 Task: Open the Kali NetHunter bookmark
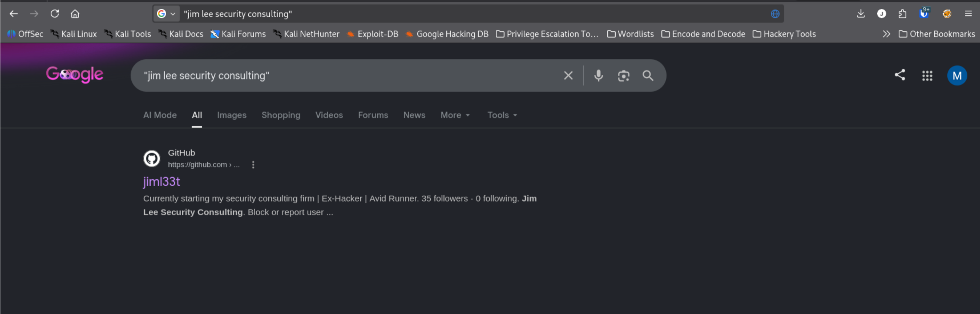click(x=306, y=34)
